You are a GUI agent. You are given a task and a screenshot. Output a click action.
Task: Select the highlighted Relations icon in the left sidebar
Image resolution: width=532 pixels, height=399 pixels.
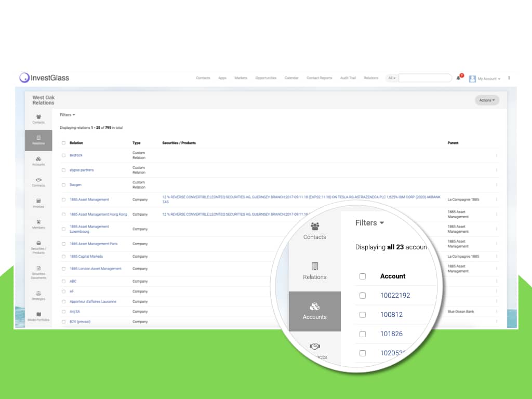pos(38,140)
